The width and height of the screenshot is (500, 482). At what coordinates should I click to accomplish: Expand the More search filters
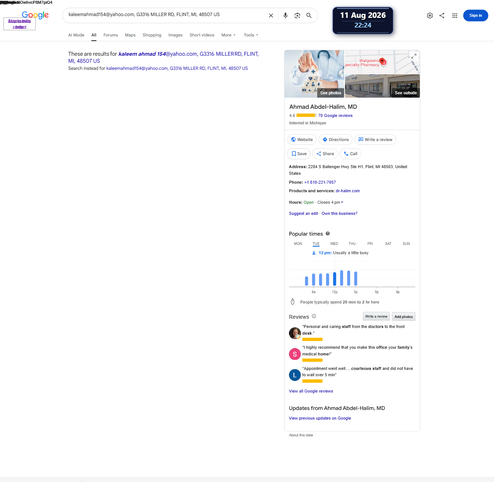tap(228, 35)
